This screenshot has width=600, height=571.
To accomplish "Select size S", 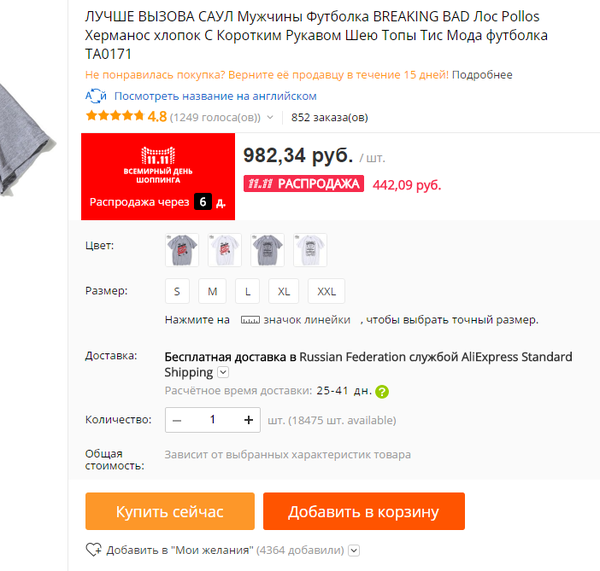I will pyautogui.click(x=177, y=291).
